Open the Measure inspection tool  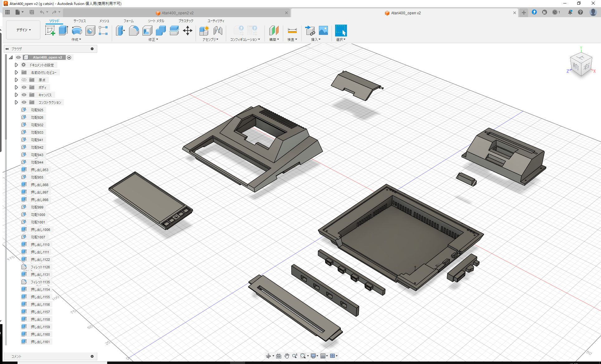(292, 31)
